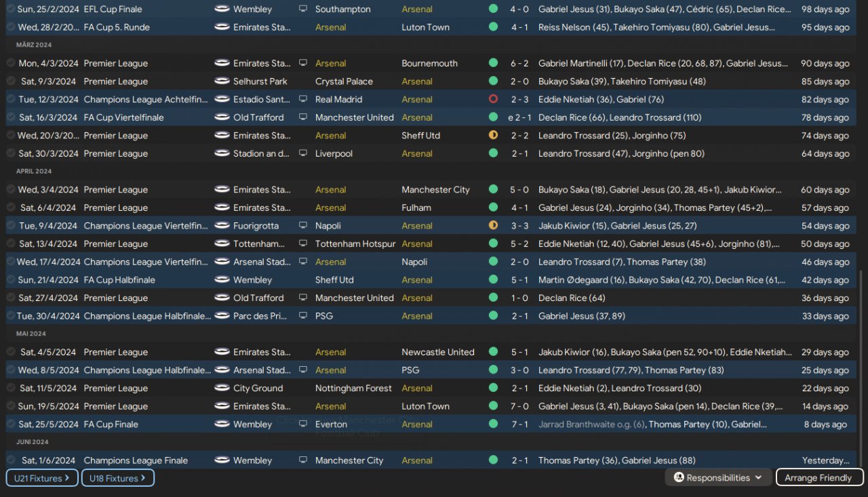Click the stadium icon beside Estadio Sant...
Screen dimensions: 868x497
pos(222,99)
